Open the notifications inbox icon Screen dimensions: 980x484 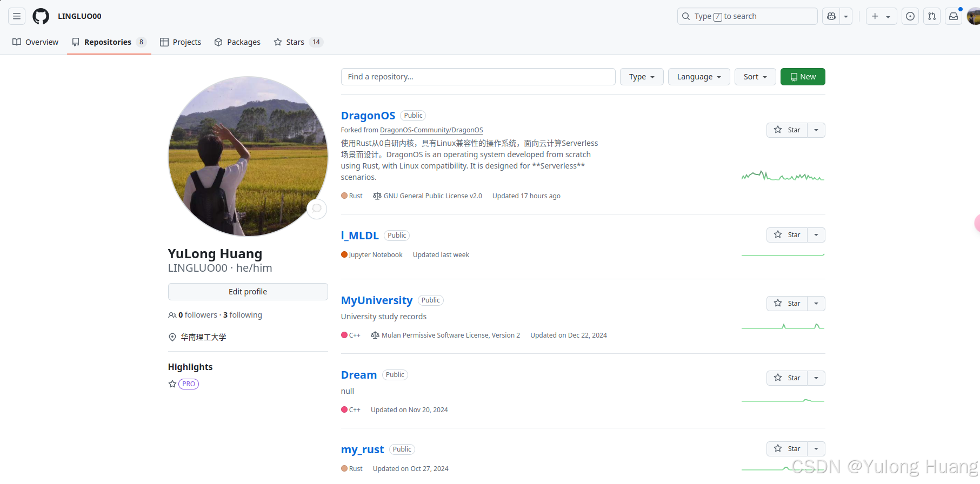(x=954, y=16)
